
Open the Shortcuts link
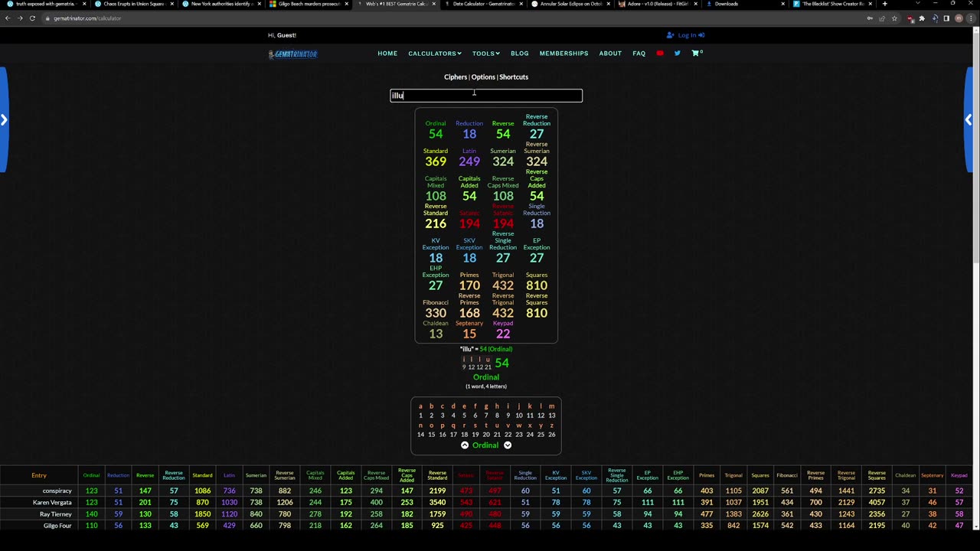coord(514,77)
